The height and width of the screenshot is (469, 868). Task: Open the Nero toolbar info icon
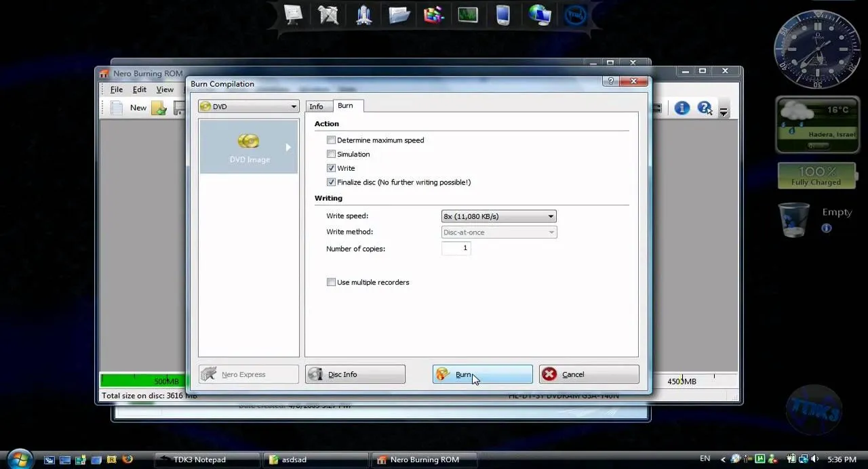[x=682, y=108]
